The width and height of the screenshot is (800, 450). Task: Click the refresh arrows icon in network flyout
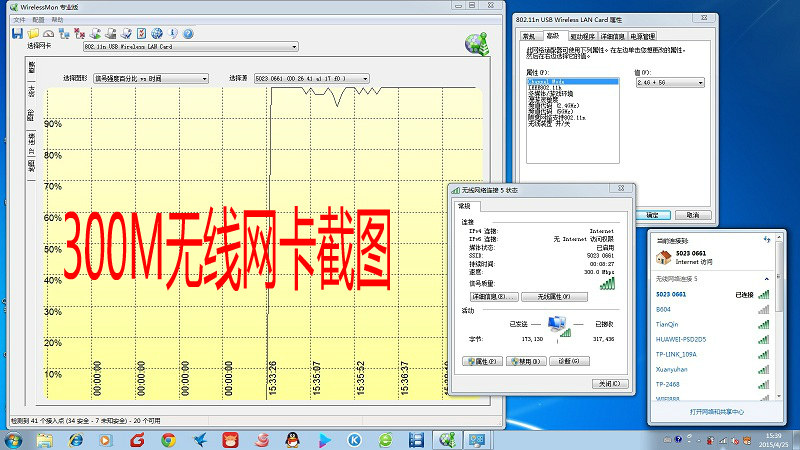(766, 239)
